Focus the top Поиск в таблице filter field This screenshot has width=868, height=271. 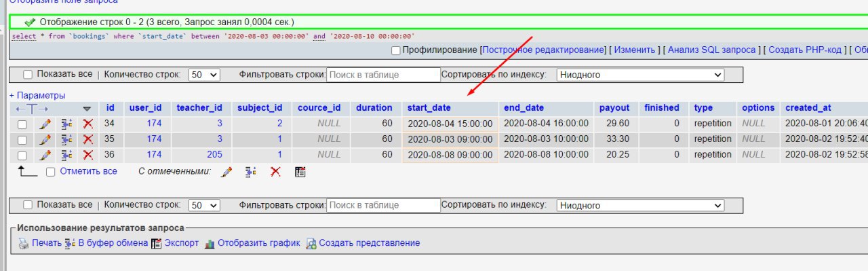[383, 75]
